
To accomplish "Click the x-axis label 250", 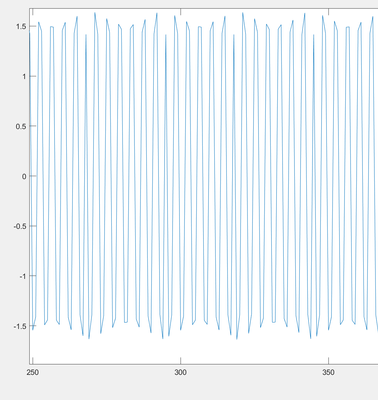I will coord(32,373).
